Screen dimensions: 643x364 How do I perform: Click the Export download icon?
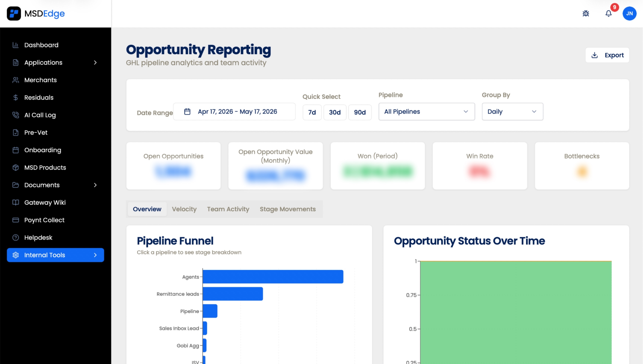[595, 55]
